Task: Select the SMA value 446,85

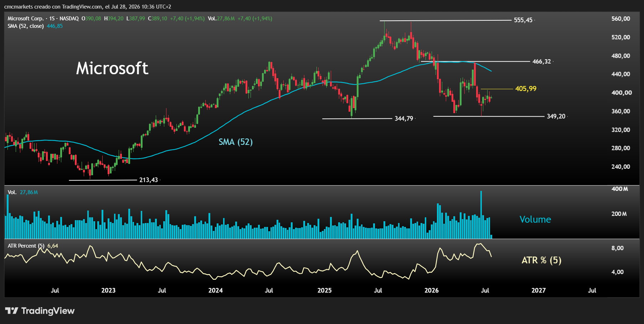Action: (x=55, y=26)
